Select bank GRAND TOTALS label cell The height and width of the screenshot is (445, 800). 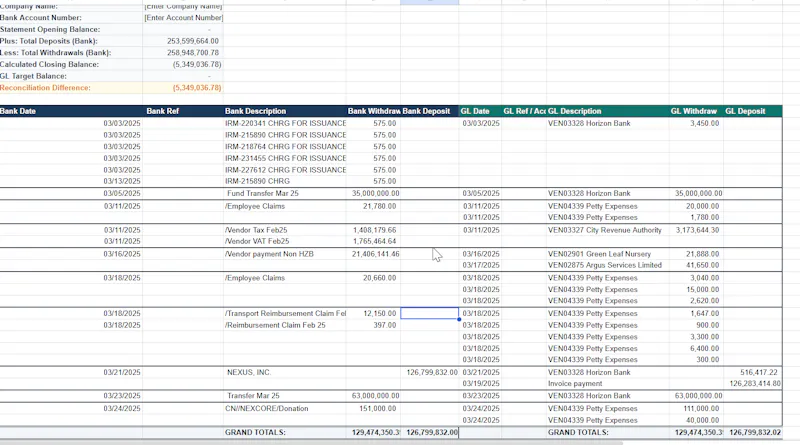[285, 432]
